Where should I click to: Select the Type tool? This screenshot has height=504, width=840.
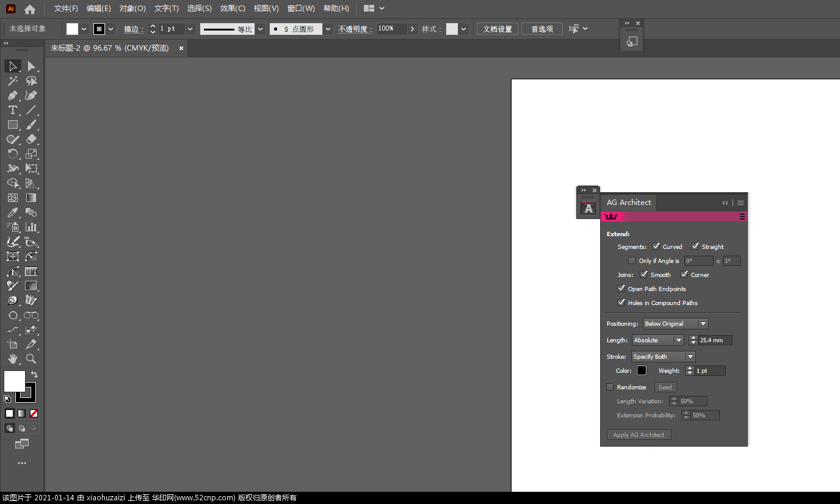pos(12,110)
